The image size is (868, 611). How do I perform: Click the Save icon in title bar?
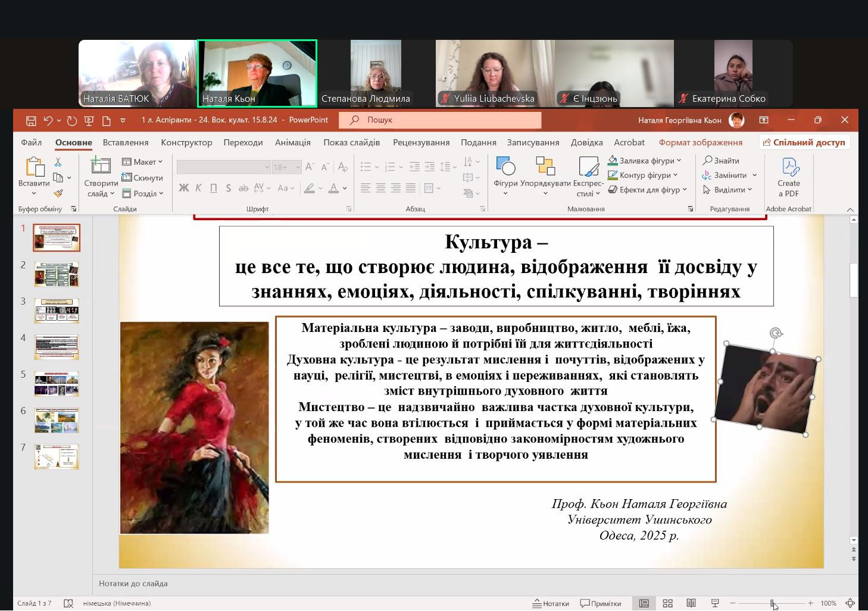[x=31, y=120]
